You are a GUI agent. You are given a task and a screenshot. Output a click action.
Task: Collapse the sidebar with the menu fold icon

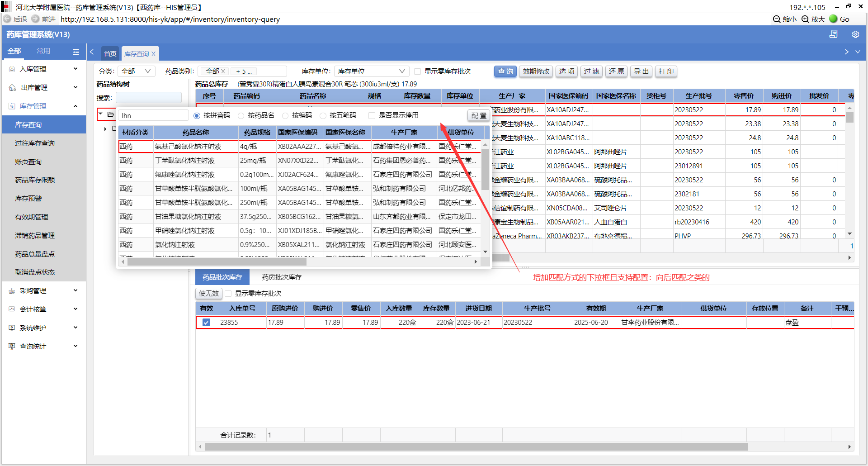click(76, 52)
